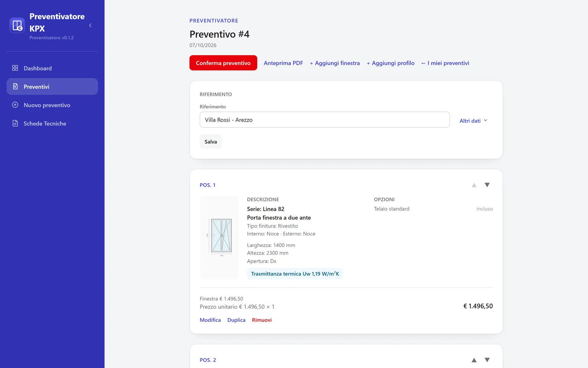Click + Aggiungi profilo link
The width and height of the screenshot is (588, 368).
pyautogui.click(x=390, y=63)
